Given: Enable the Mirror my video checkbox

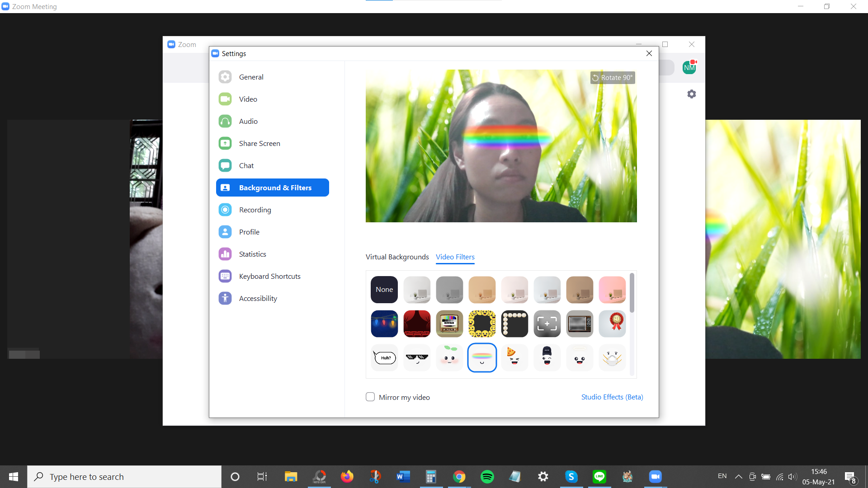Looking at the screenshot, I should [x=370, y=397].
